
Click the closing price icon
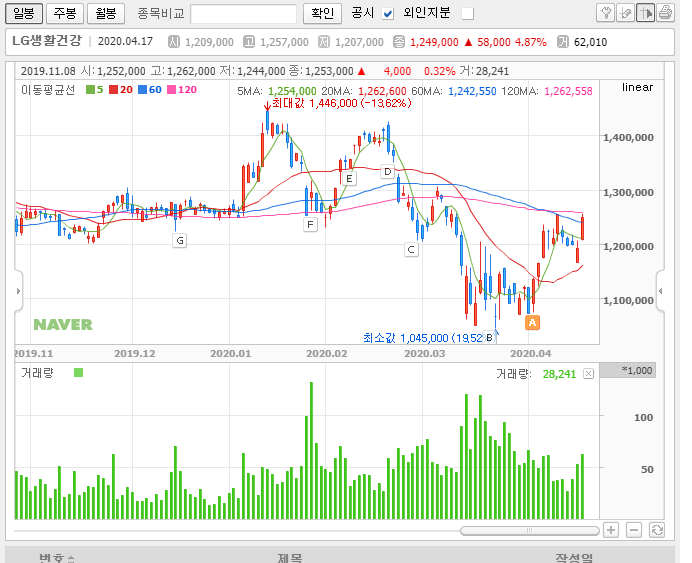point(399,42)
